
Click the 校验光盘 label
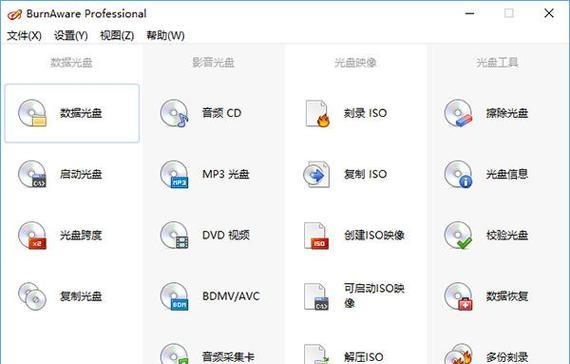coord(507,235)
